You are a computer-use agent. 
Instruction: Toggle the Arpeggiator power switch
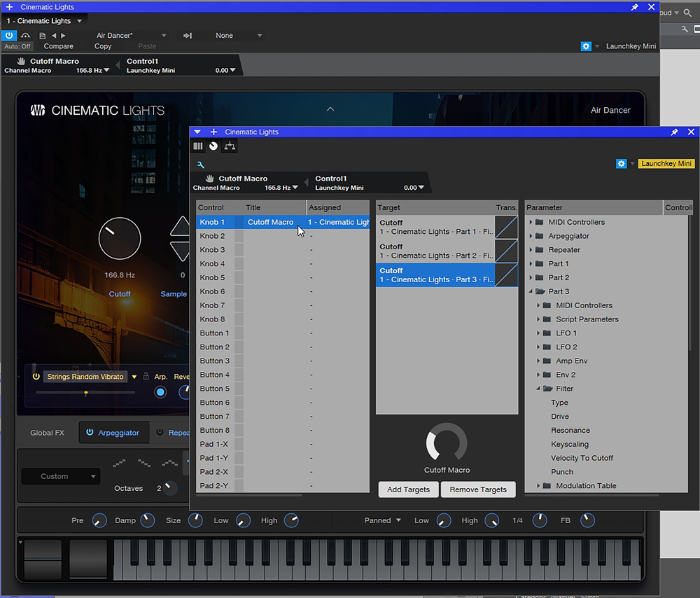pyautogui.click(x=90, y=433)
